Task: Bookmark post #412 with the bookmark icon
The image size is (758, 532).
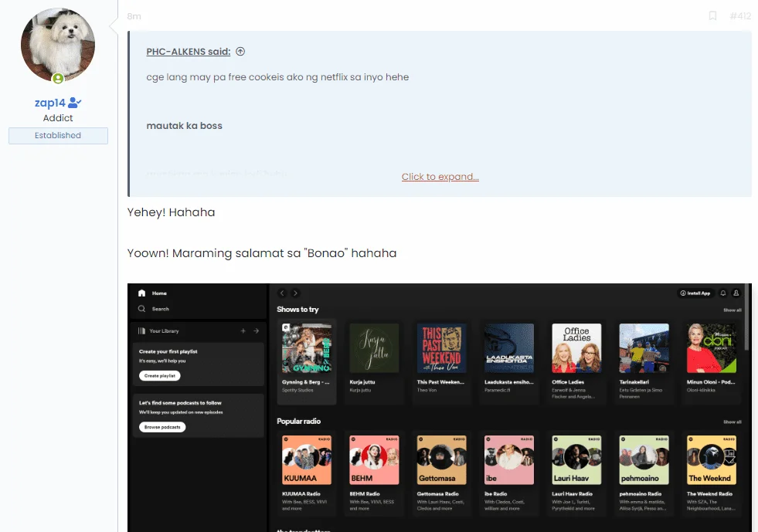Action: 712,16
